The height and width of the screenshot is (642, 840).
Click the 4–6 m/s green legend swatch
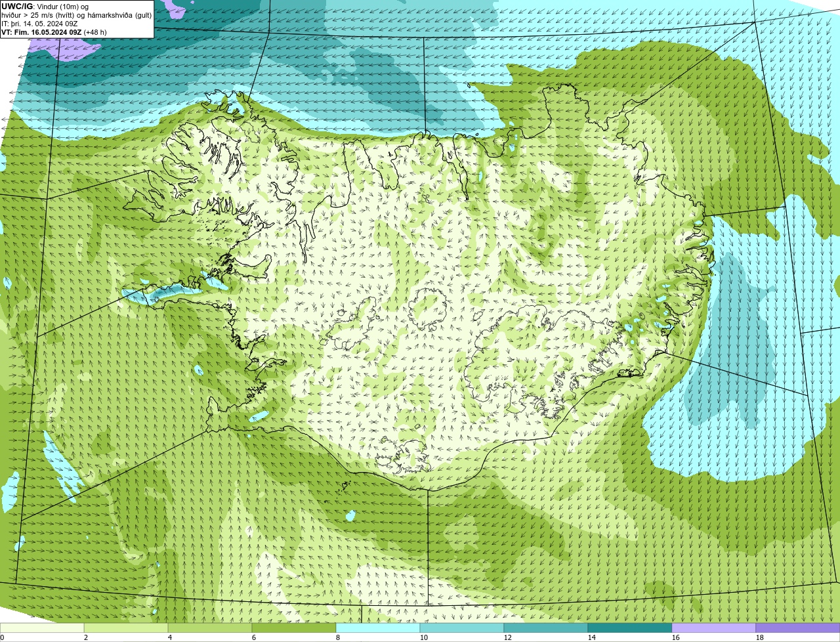click(210, 628)
